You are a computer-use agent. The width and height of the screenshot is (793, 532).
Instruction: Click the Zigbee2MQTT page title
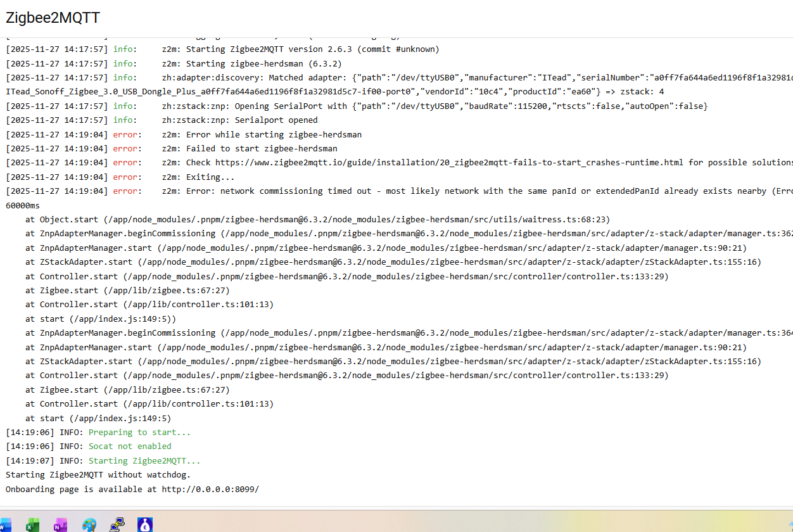point(53,18)
